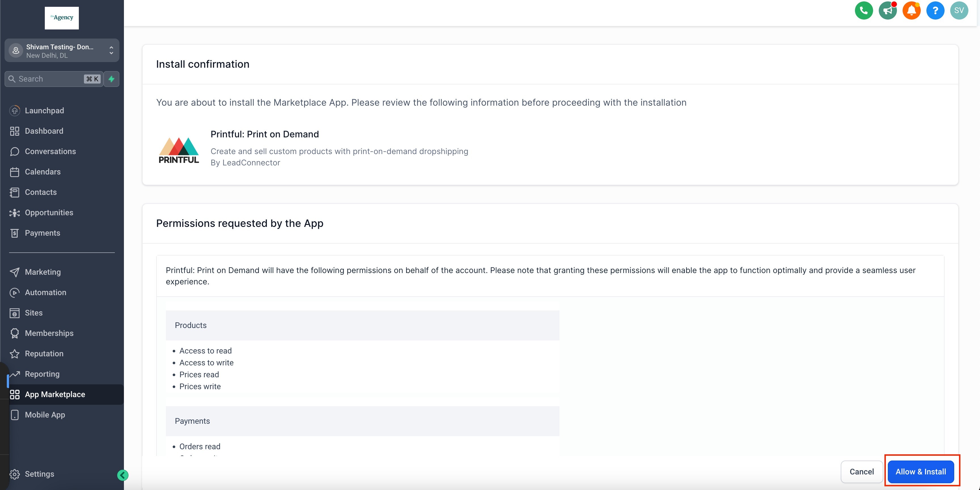Navigate to Automation in sidebar
The width and height of the screenshot is (980, 490).
click(45, 292)
